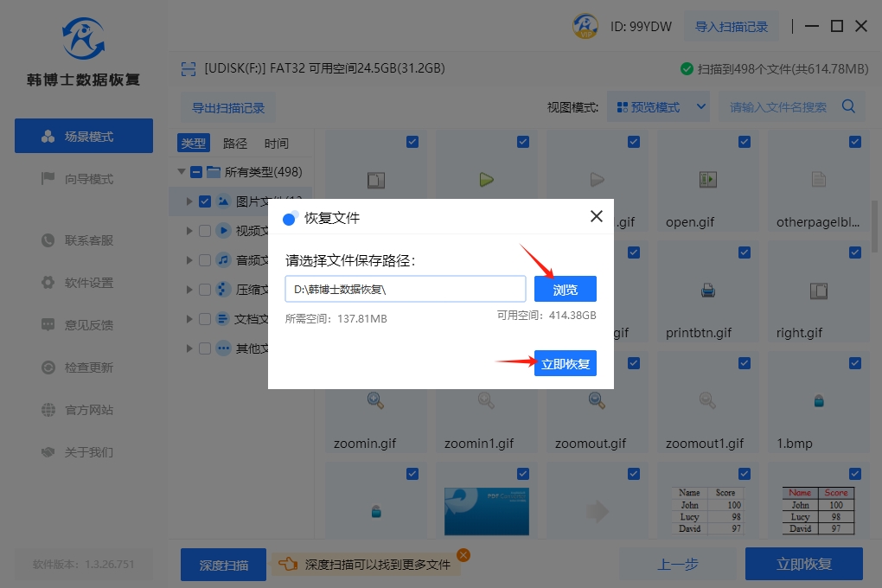Open 软件设置 gear icon
Screen dimensions: 882x588
48,283
